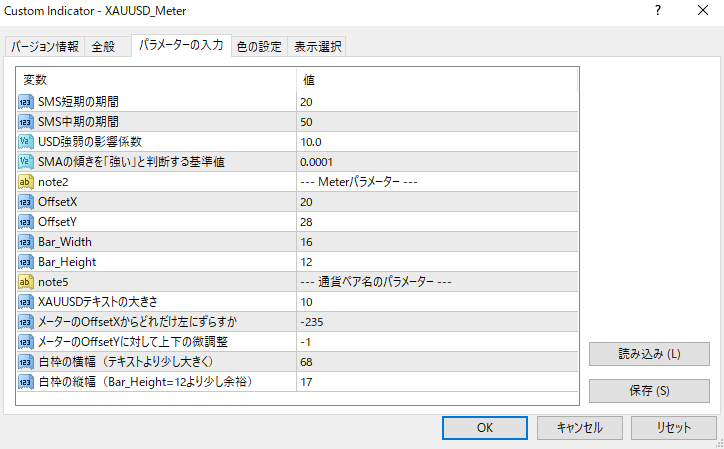The width and height of the screenshot is (724, 449).
Task: Click the 値 column header
Action: [437, 80]
